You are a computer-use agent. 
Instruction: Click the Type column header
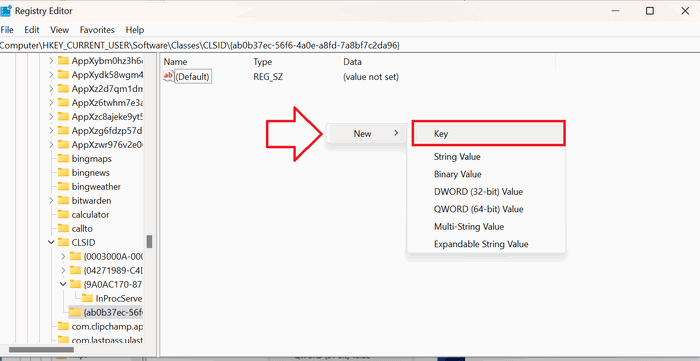(262, 62)
